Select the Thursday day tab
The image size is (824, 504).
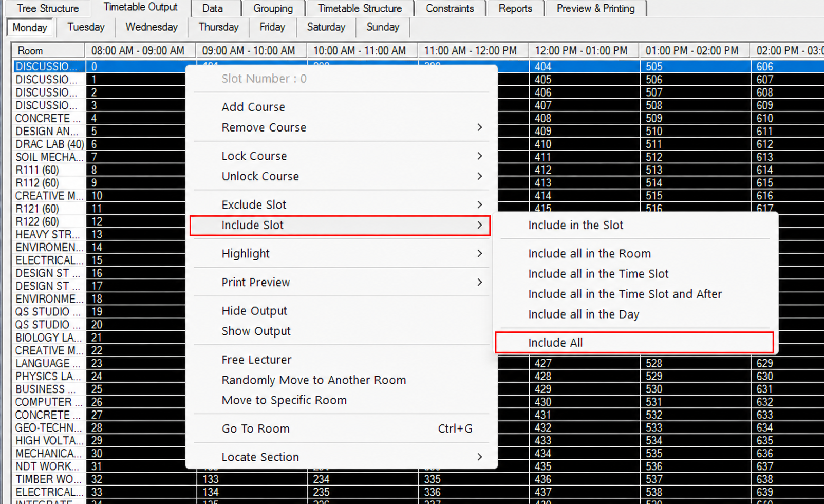tap(218, 27)
